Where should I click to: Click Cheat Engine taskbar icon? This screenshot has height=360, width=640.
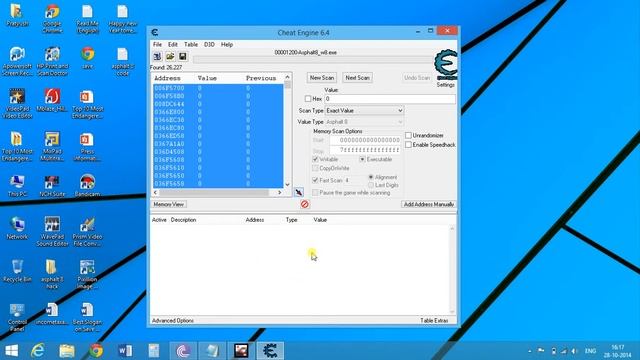coord(270,351)
